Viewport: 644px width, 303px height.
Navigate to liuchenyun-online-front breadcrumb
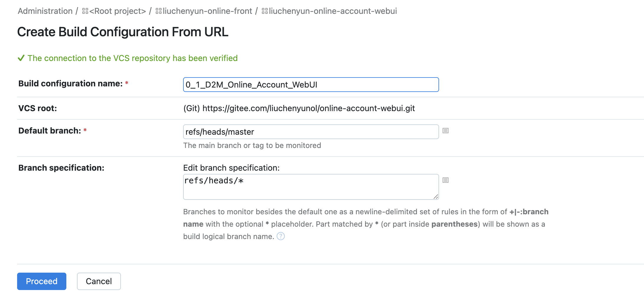[207, 11]
